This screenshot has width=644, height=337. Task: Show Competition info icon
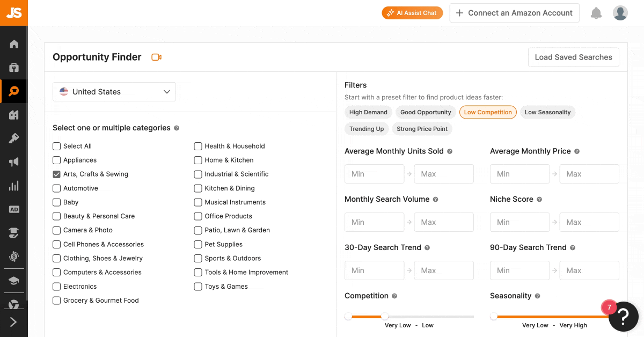pyautogui.click(x=394, y=296)
